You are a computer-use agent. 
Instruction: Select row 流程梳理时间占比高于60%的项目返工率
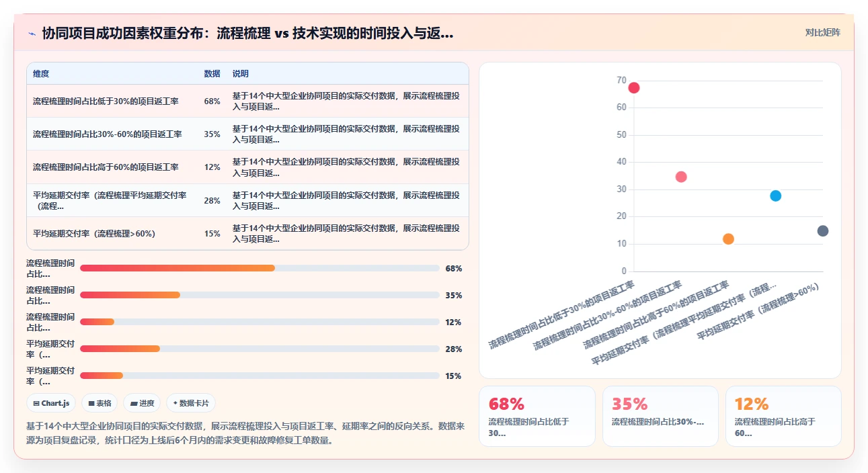pyautogui.click(x=247, y=167)
